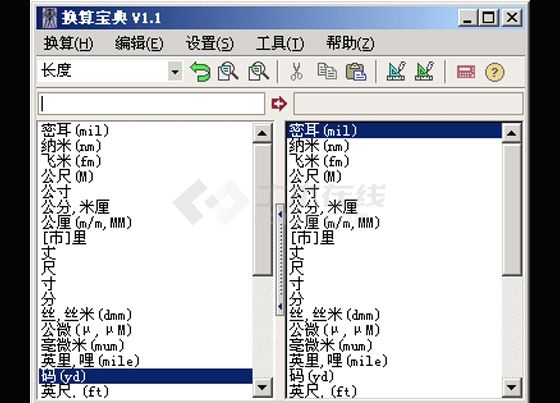The image size is (560, 403).
Task: Select 码(yd) in the right list
Action: [x=394, y=376]
